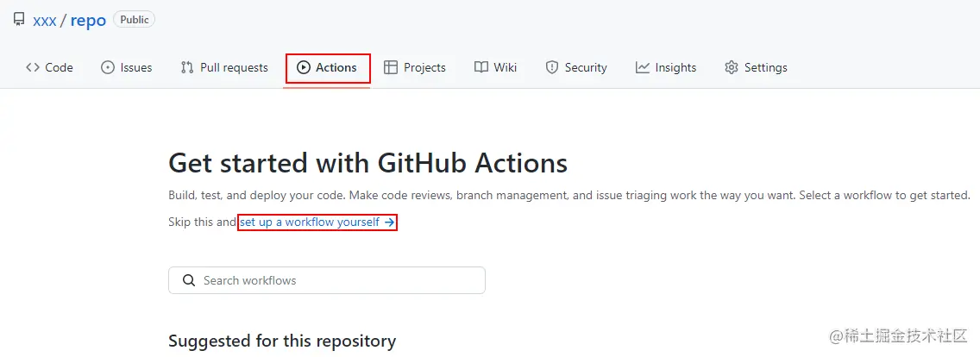The image size is (980, 357).
Task: Open repository Settings tab
Action: [757, 67]
